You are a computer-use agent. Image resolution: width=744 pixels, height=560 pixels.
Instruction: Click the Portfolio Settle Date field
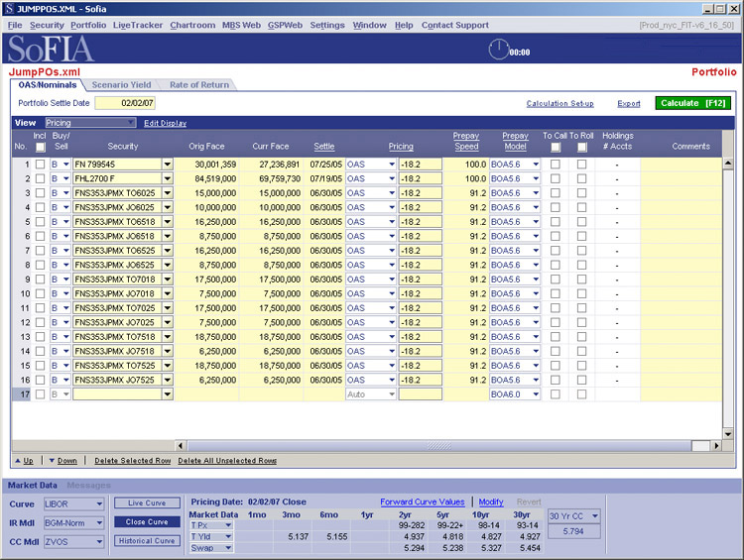coord(125,103)
